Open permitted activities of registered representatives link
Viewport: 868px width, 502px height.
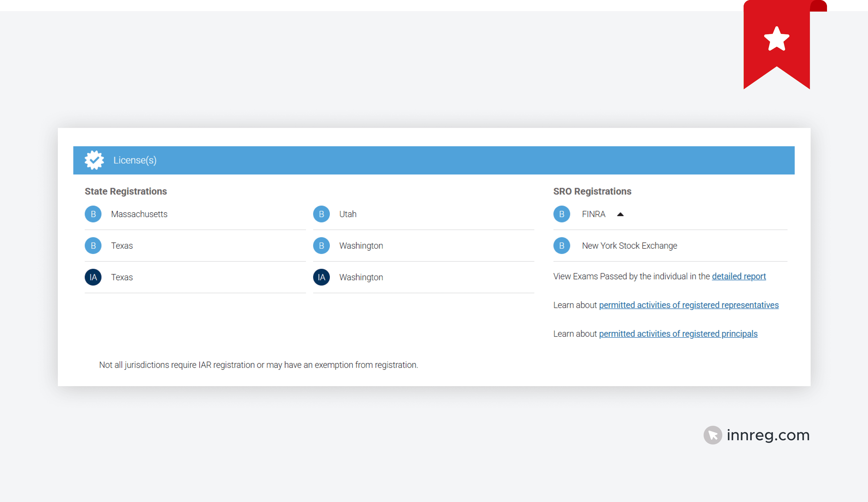pos(689,305)
